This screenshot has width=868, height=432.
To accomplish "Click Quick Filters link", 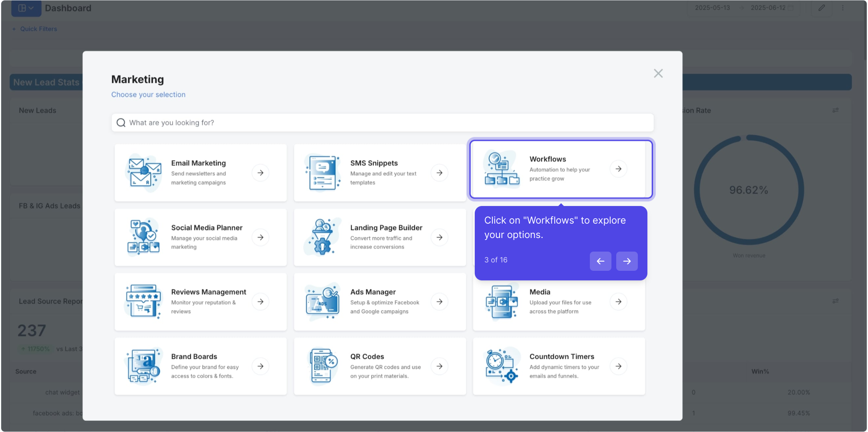I will pyautogui.click(x=35, y=29).
